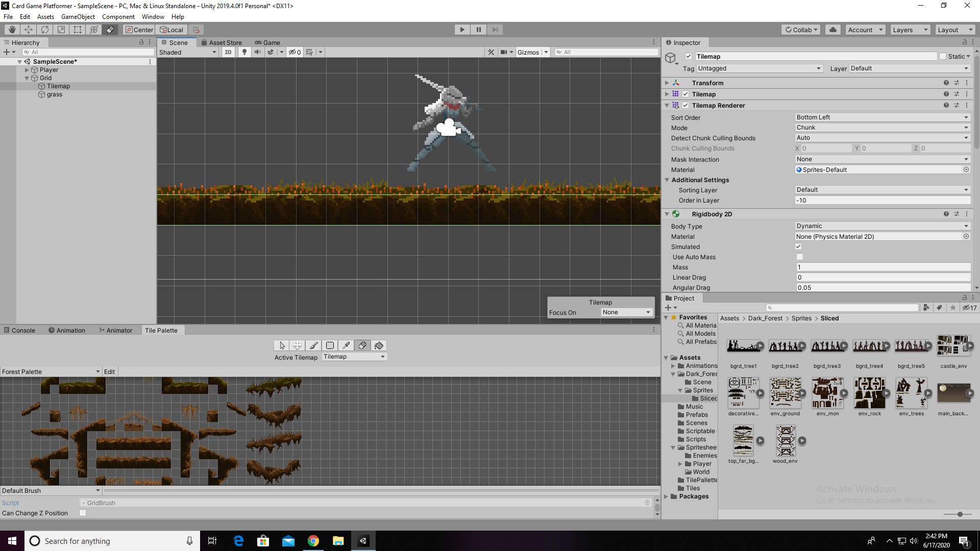
Task: Select the Tile Palette box fill tool
Action: pyautogui.click(x=330, y=345)
